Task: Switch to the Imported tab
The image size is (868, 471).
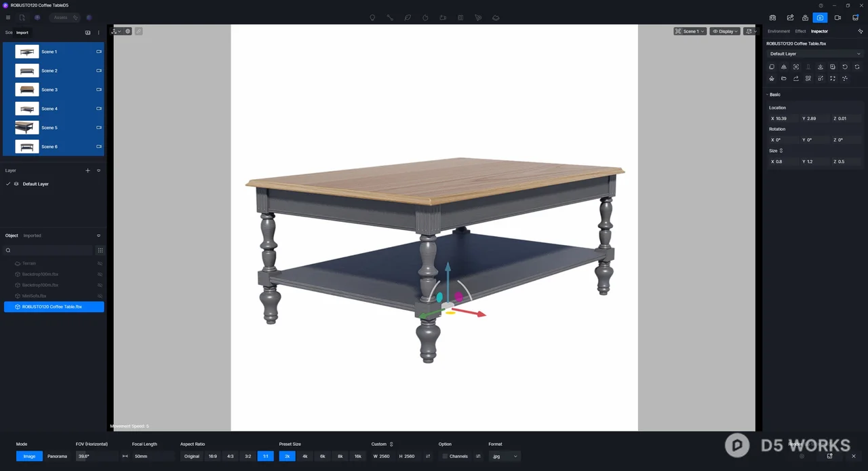Action: click(x=32, y=235)
